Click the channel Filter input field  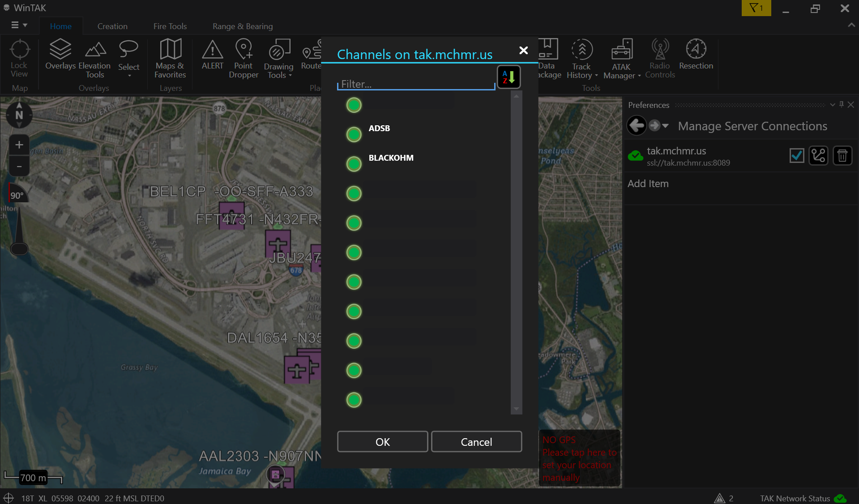click(416, 84)
